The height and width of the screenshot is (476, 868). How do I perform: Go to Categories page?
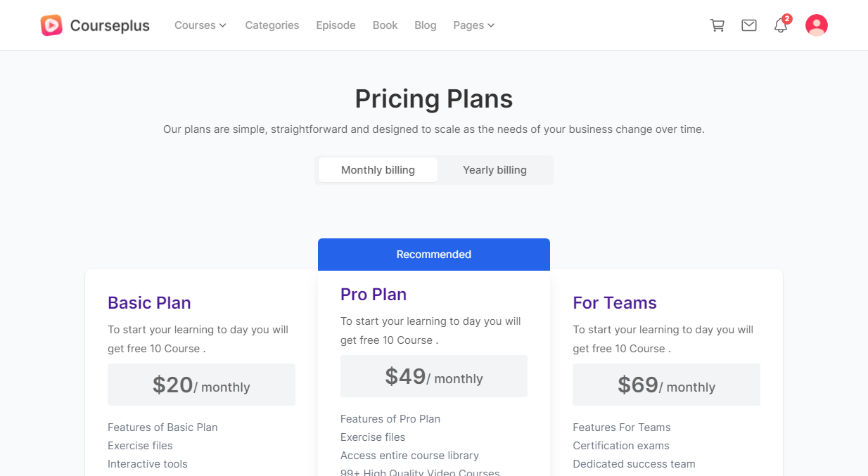tap(272, 25)
